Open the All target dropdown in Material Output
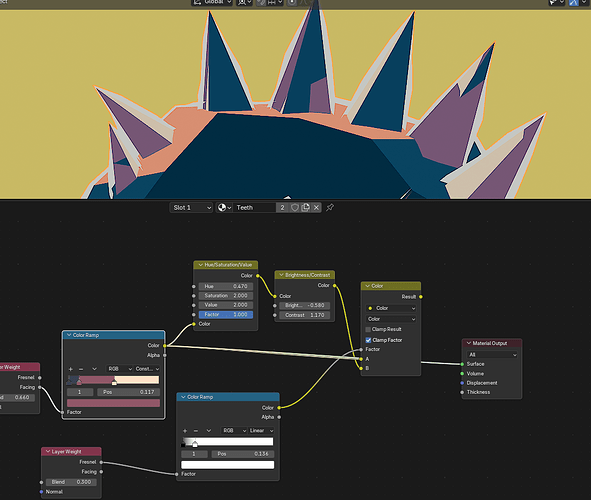The height and width of the screenshot is (500, 591). 492,355
